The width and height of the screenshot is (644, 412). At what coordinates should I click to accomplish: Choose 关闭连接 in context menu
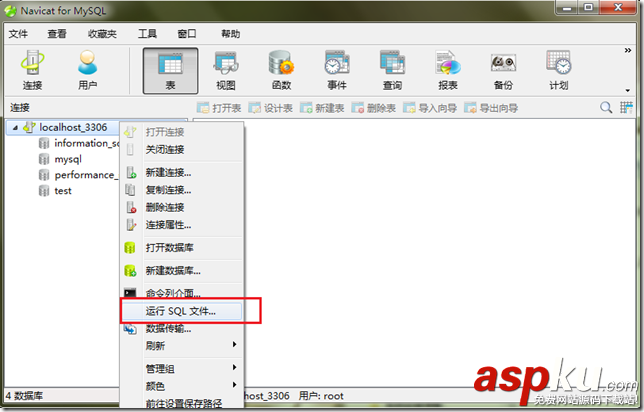pos(182,150)
